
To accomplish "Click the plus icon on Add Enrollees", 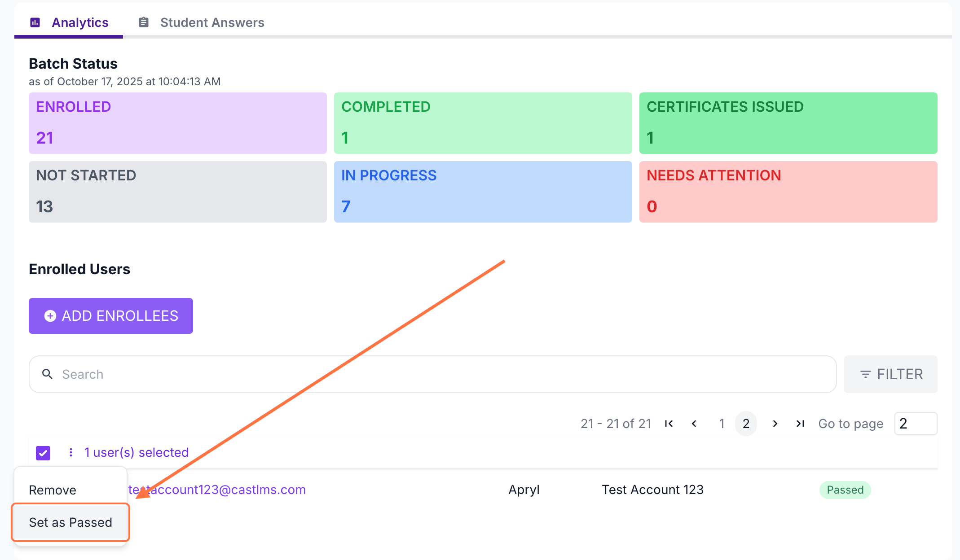I will pyautogui.click(x=50, y=316).
